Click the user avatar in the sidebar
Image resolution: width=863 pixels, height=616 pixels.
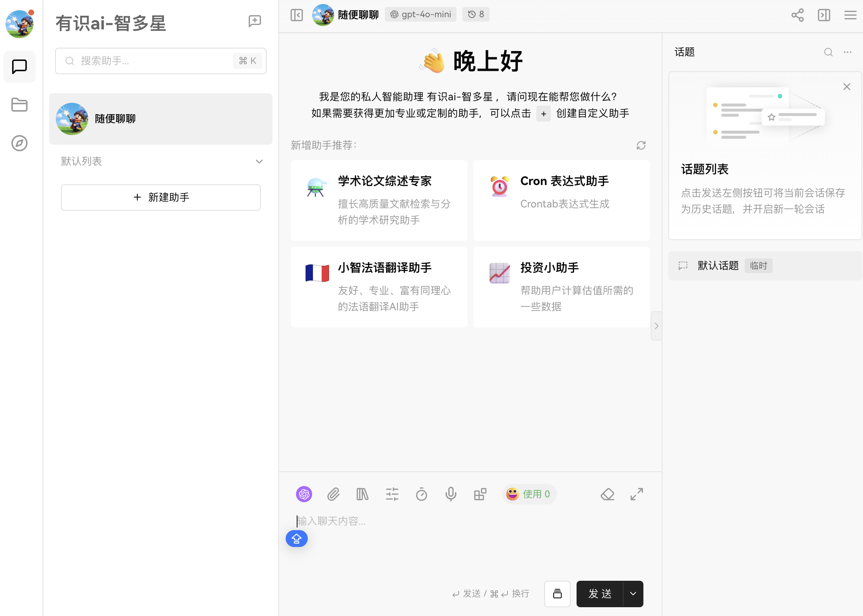(x=19, y=23)
